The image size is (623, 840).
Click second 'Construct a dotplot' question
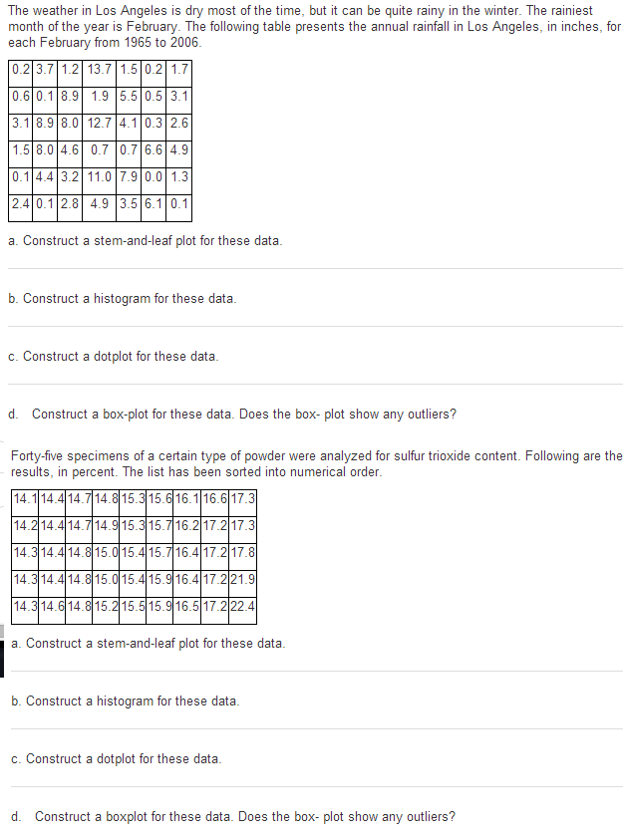pyautogui.click(x=117, y=758)
